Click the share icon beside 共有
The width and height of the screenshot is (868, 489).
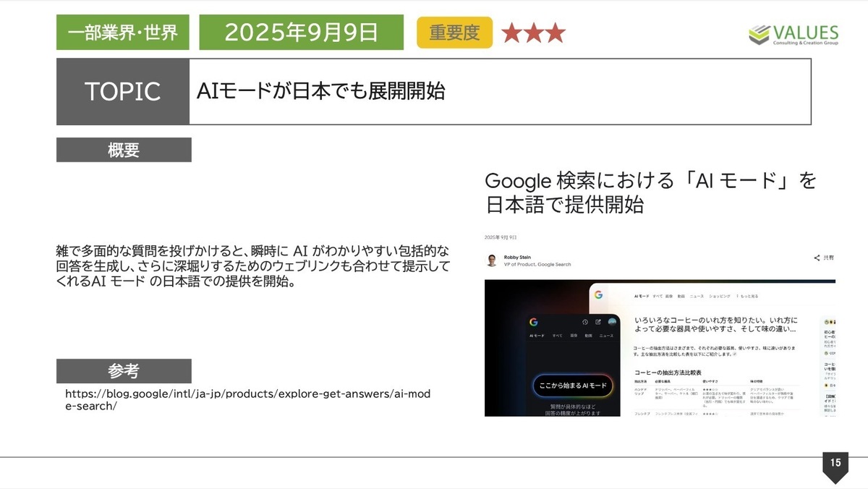(x=817, y=258)
